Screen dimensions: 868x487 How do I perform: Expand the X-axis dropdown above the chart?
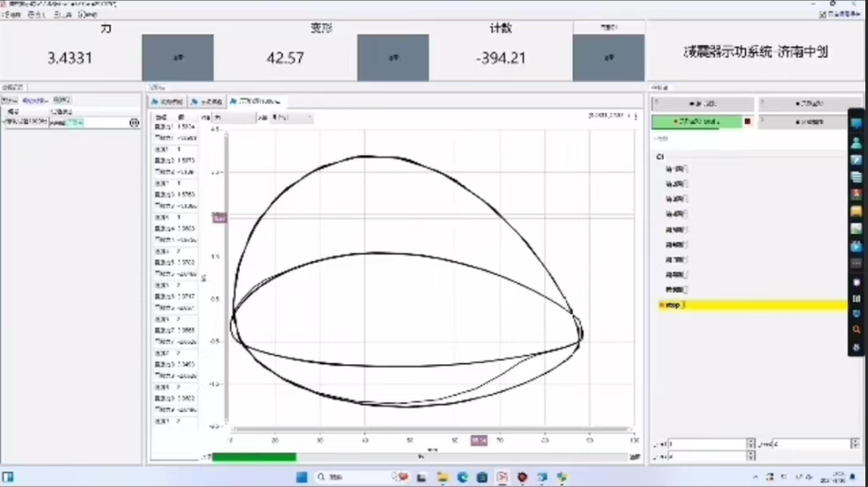click(289, 117)
